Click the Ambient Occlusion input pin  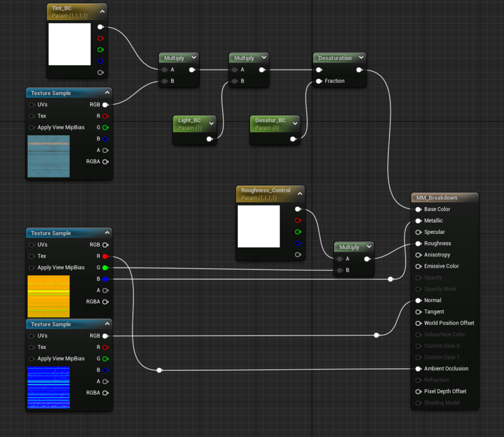[418, 369]
